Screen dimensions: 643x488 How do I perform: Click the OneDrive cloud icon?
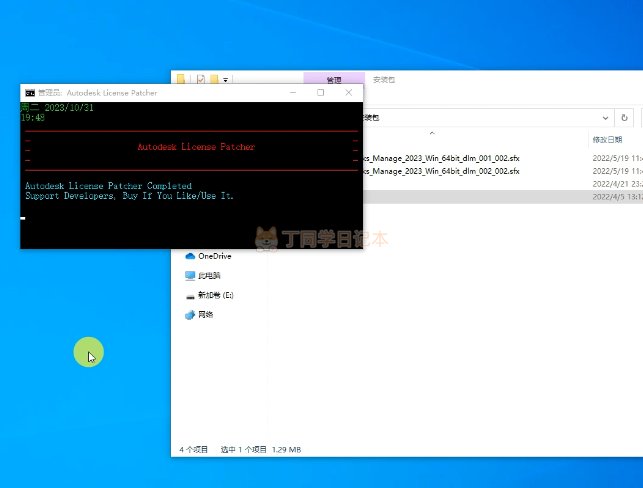[190, 256]
